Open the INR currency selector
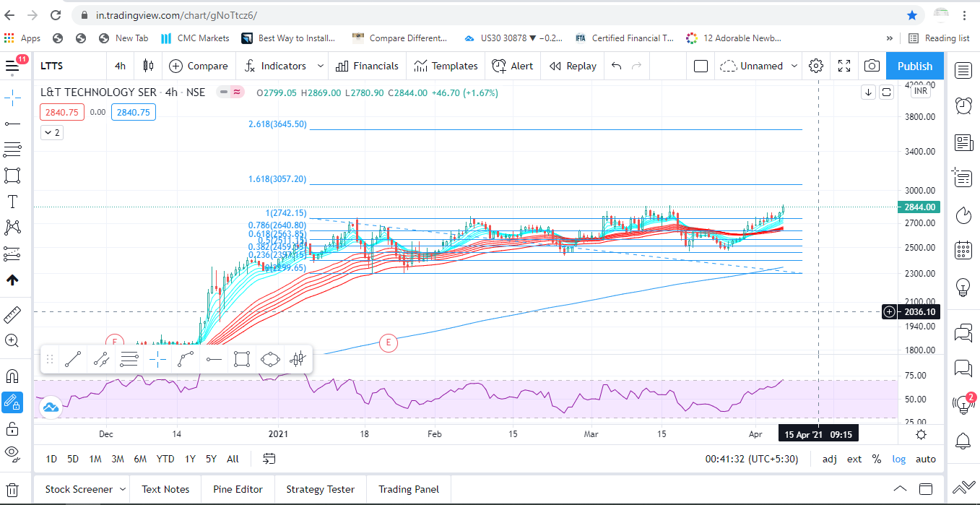 coord(921,91)
